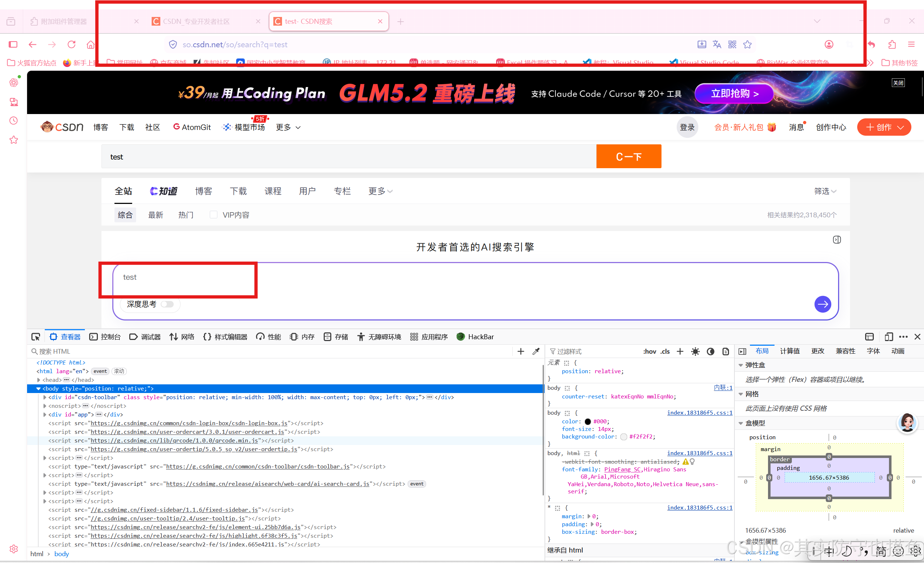This screenshot has height=563, width=924.
Task: Open the Firefox account icon
Action: pos(829,45)
